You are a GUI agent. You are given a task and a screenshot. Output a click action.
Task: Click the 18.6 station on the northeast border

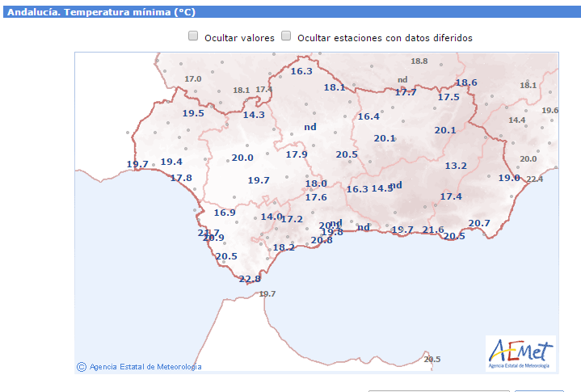coord(466,82)
